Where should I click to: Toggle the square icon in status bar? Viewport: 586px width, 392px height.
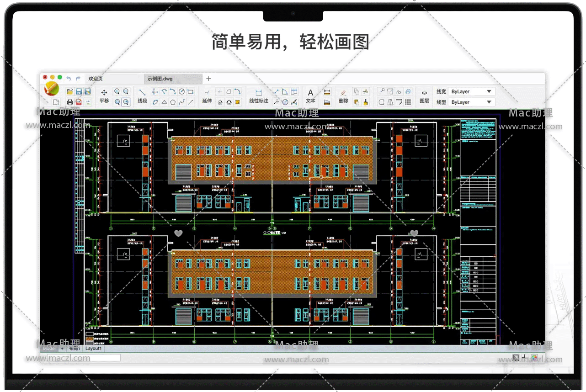point(516,358)
